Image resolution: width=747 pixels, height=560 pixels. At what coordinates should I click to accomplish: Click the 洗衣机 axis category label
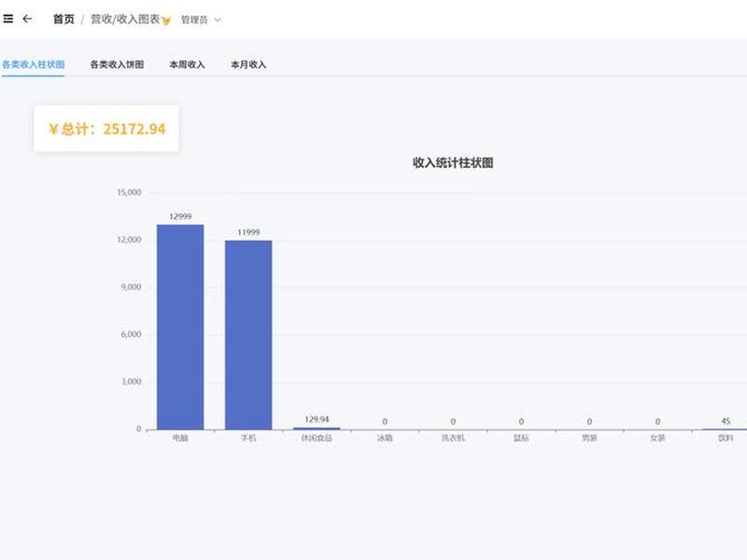[x=453, y=438]
